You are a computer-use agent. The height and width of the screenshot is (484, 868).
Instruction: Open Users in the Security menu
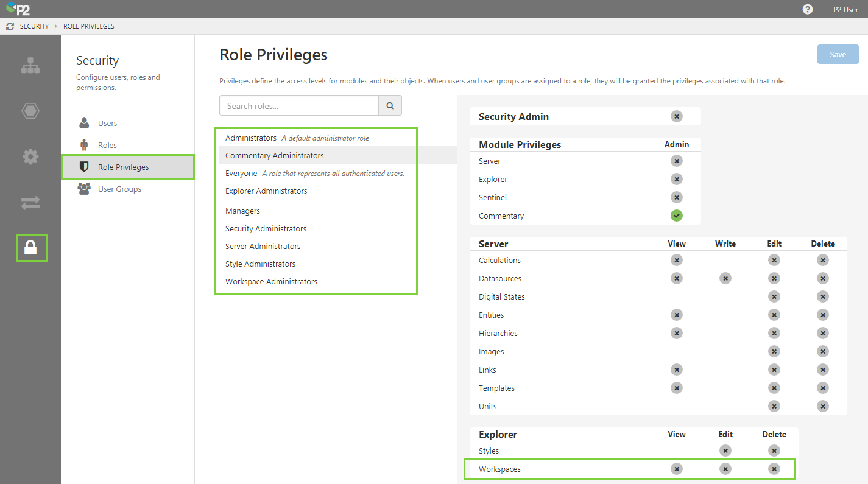107,124
